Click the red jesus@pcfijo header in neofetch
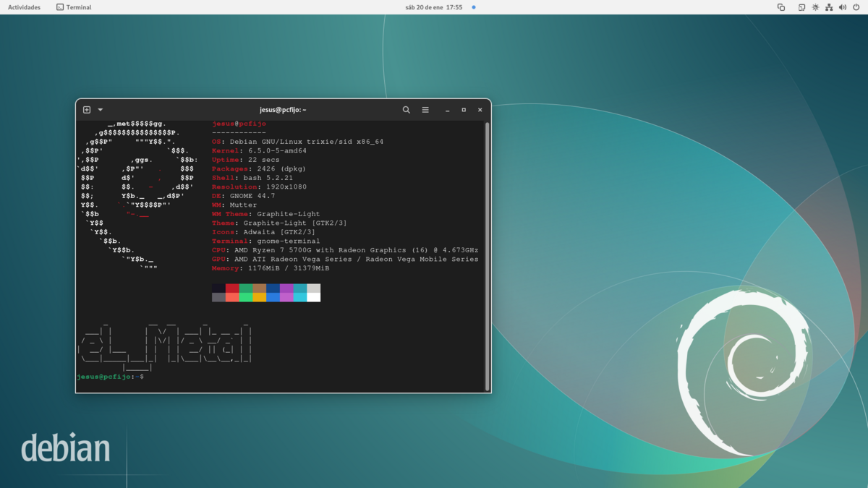868x488 pixels. (239, 124)
